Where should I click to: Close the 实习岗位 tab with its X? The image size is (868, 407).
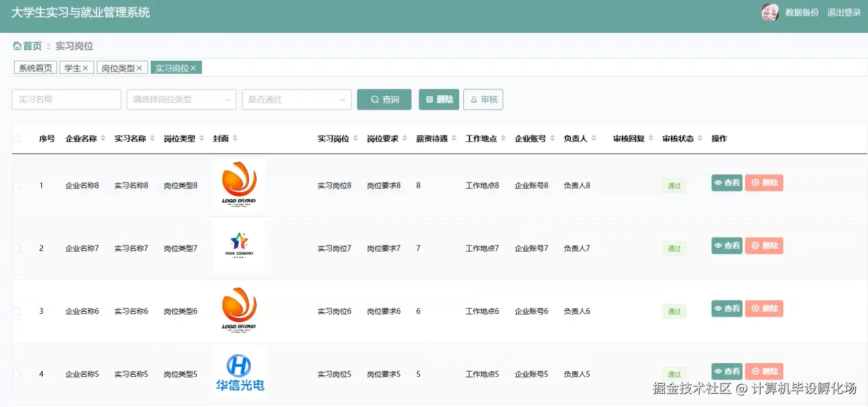pos(193,68)
